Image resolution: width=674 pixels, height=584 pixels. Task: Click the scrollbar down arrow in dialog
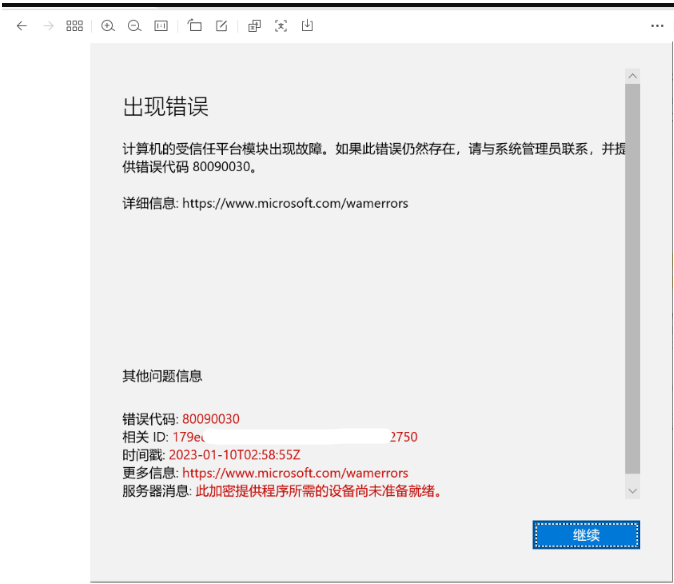click(632, 491)
